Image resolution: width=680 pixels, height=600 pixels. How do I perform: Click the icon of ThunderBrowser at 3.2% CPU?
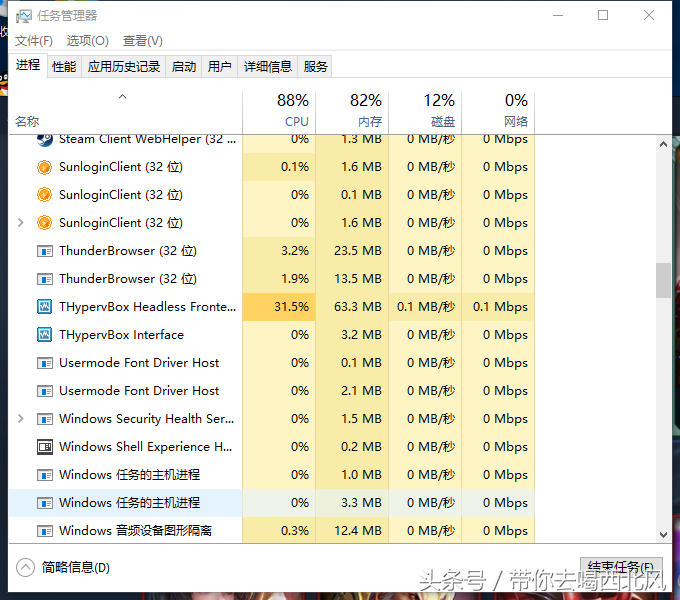[45, 251]
